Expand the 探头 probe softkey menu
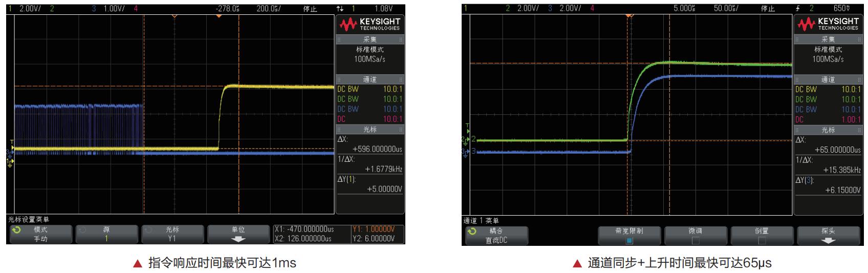Image resolution: width=868 pixels, height=273 pixels. point(828,236)
